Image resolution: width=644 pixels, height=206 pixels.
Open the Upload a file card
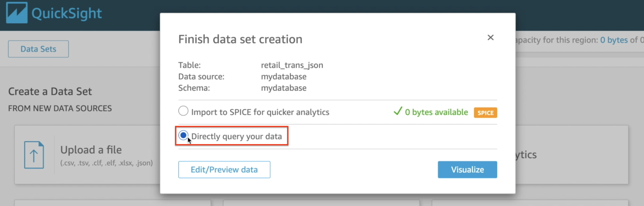(x=87, y=155)
